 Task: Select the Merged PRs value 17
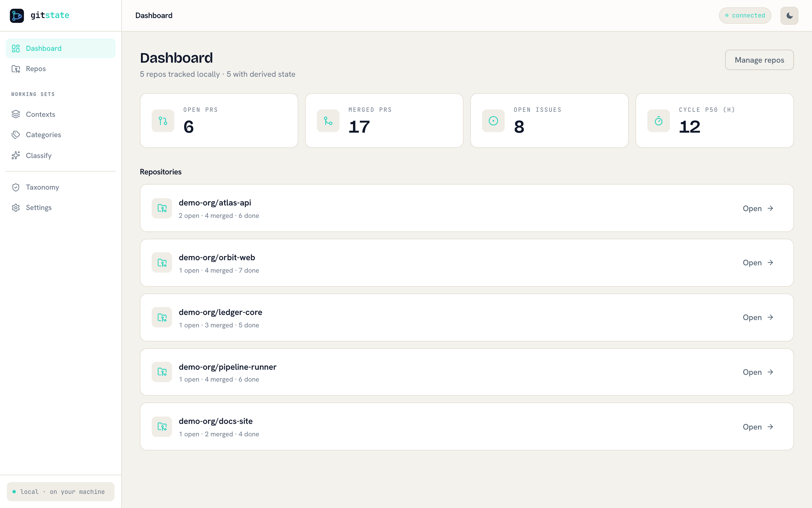pos(359,127)
